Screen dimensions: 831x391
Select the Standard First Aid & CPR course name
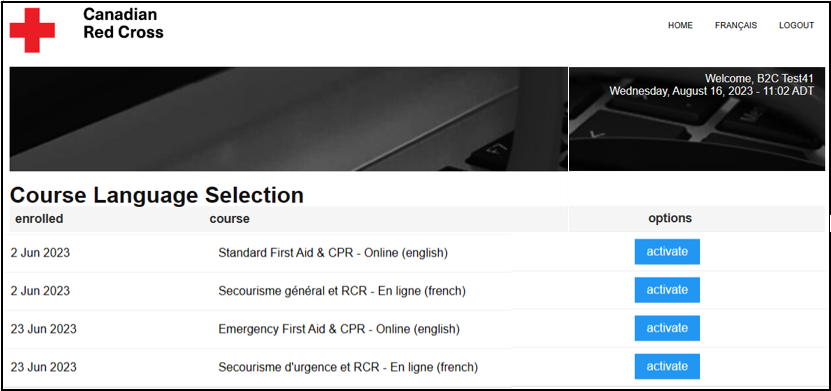pos(333,253)
